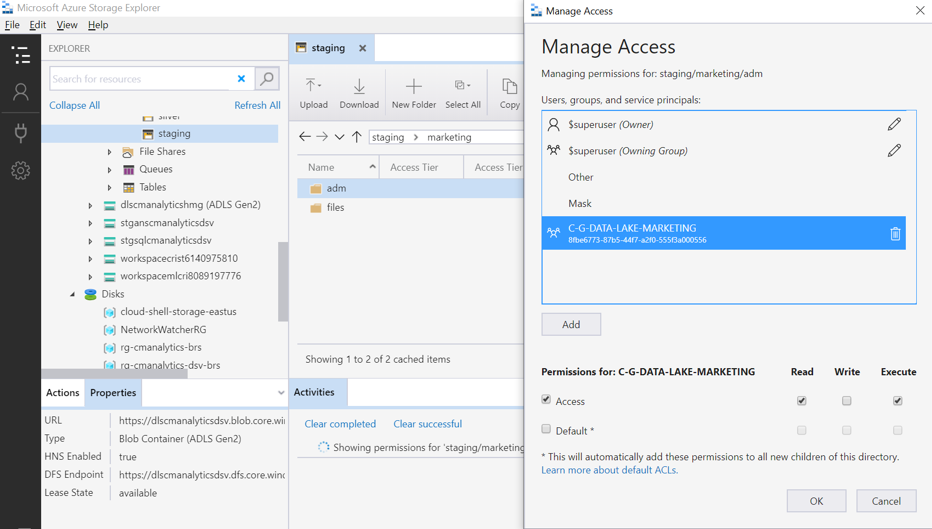Image resolution: width=932 pixels, height=529 pixels.
Task: Click Clear completed link
Action: (340, 424)
